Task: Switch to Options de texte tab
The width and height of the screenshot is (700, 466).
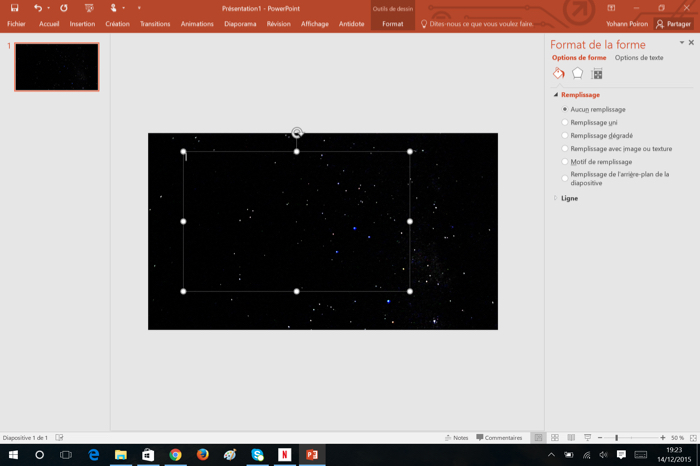Action: [x=638, y=58]
